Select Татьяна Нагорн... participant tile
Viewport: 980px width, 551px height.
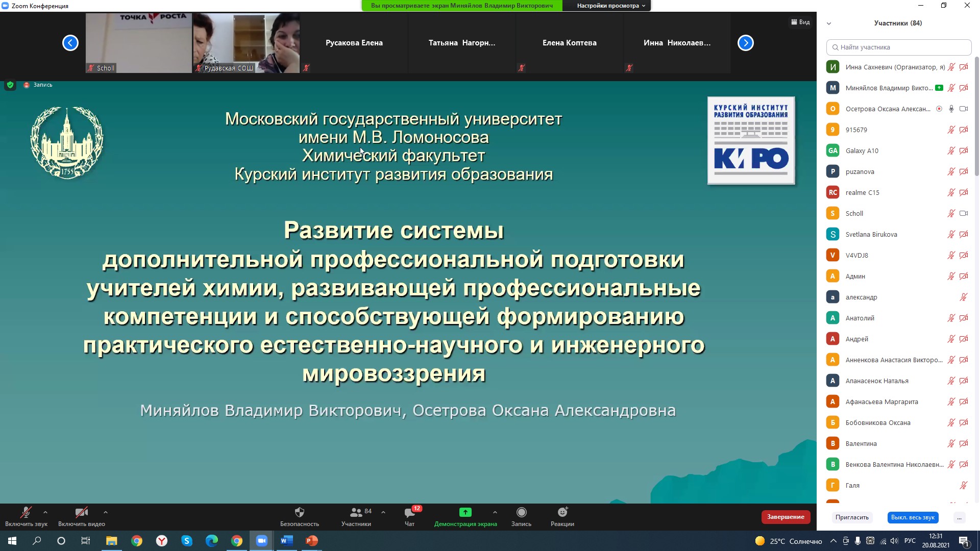(x=462, y=43)
